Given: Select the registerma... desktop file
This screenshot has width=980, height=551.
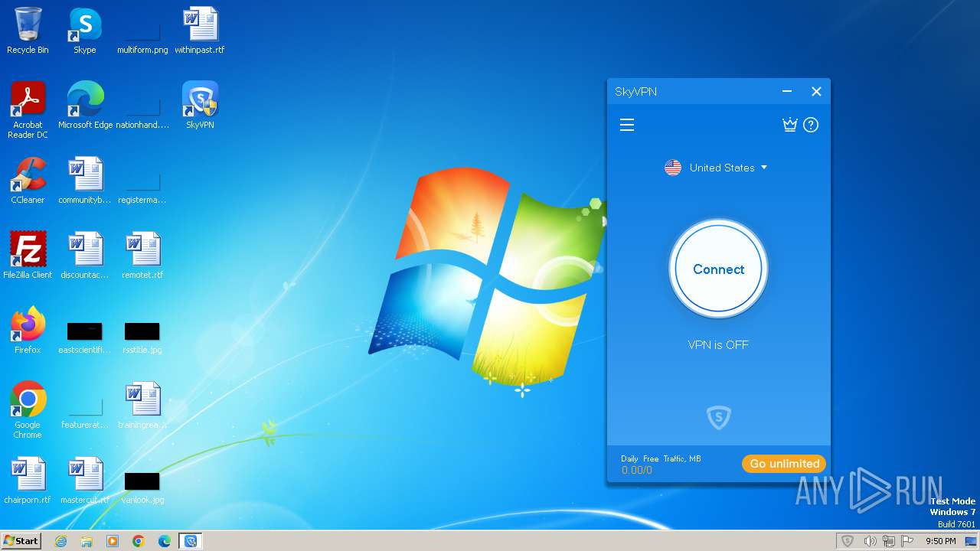Looking at the screenshot, I should click(142, 188).
